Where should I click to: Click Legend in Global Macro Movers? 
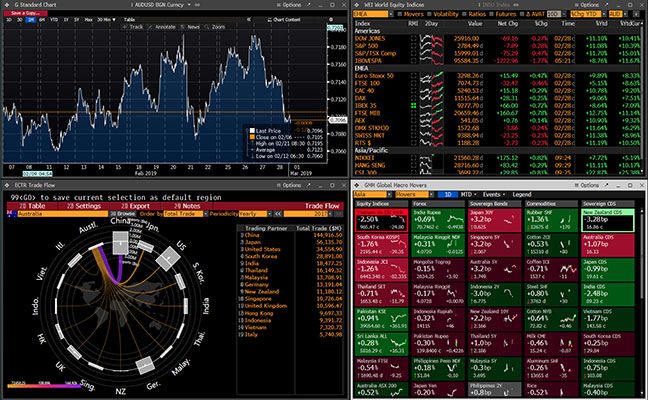[x=522, y=194]
